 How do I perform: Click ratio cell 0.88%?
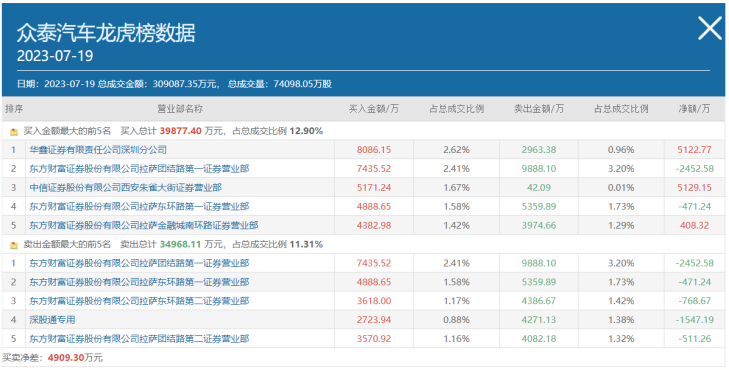[456, 320]
